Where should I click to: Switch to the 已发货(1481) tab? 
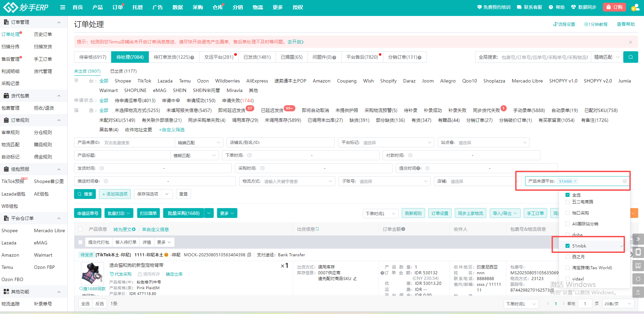coord(257,57)
